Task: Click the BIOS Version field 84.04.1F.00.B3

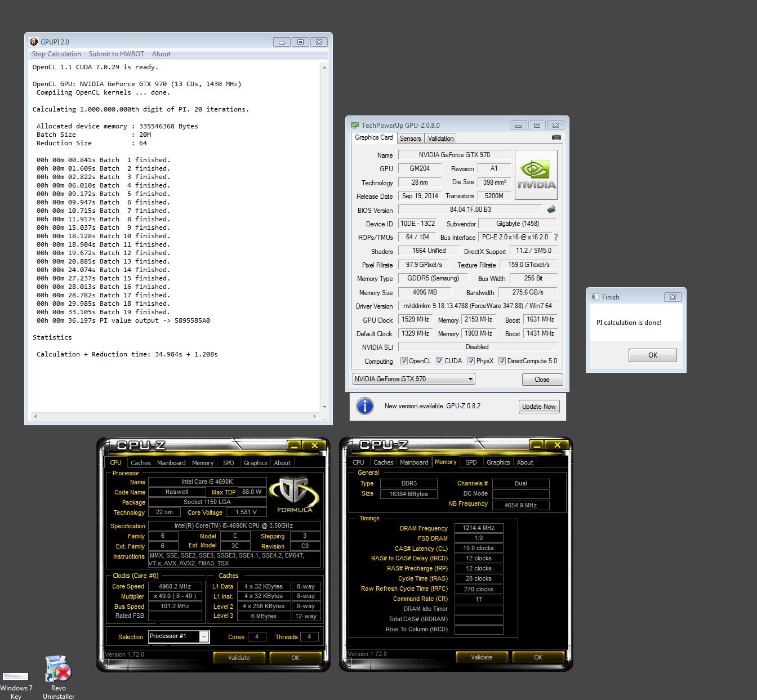Action: [470, 209]
